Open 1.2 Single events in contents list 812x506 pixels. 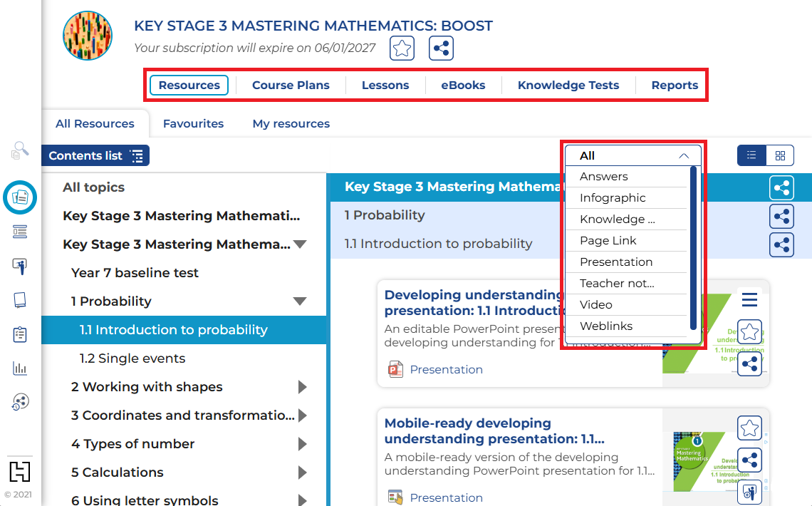(132, 358)
